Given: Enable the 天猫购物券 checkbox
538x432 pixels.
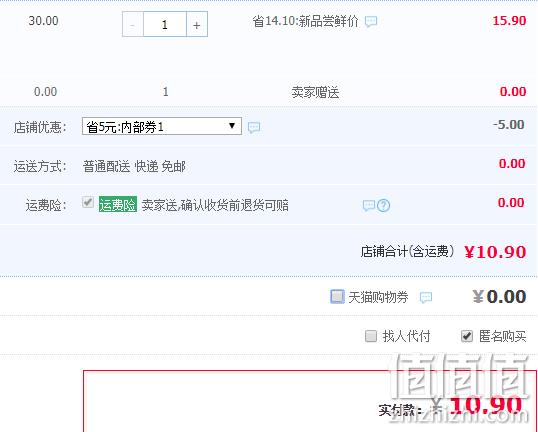Looking at the screenshot, I should tap(337, 296).
